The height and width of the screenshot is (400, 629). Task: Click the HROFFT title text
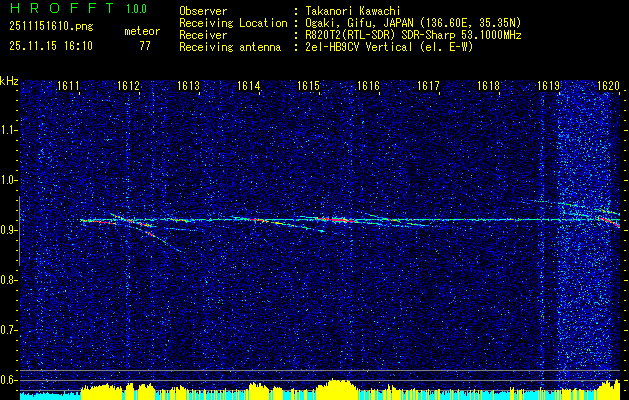(x=63, y=8)
